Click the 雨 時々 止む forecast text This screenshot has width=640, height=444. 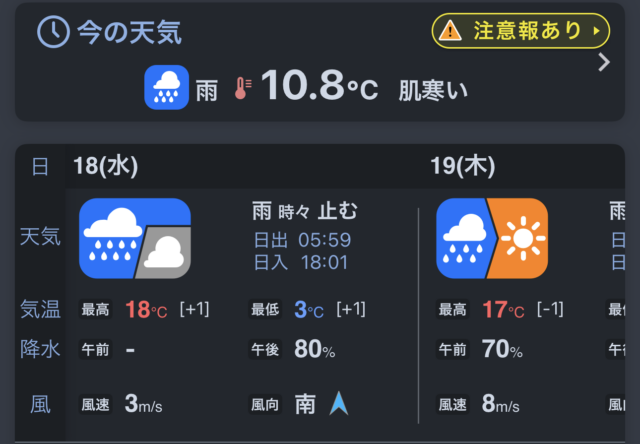[305, 211]
